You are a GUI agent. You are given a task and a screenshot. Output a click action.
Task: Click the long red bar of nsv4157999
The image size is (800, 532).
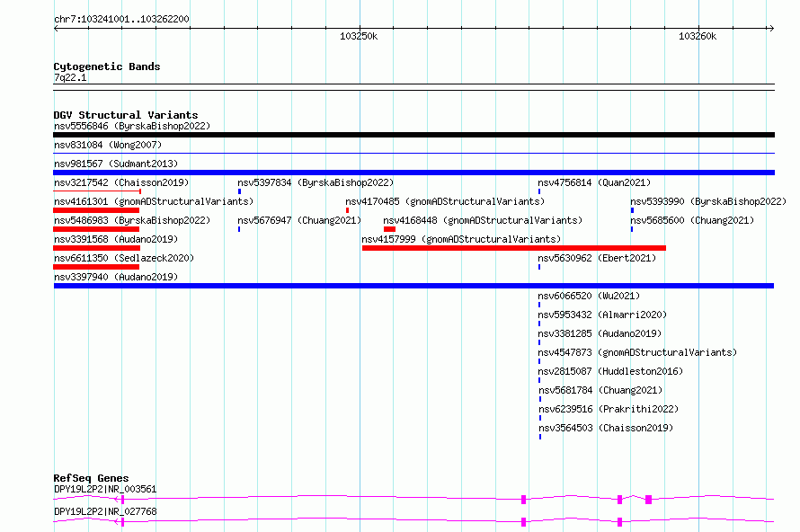click(514, 248)
